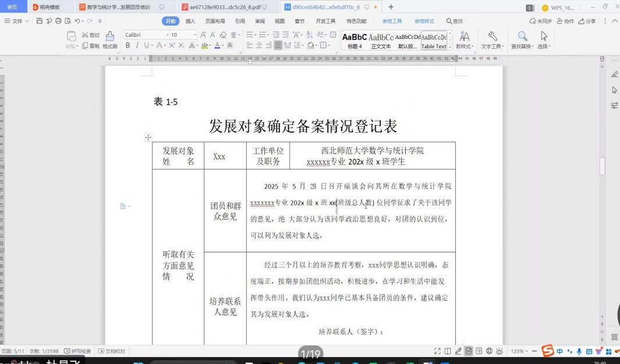The width and height of the screenshot is (620, 364).
Task: Switch to page layout view in status bar
Action: point(469,351)
